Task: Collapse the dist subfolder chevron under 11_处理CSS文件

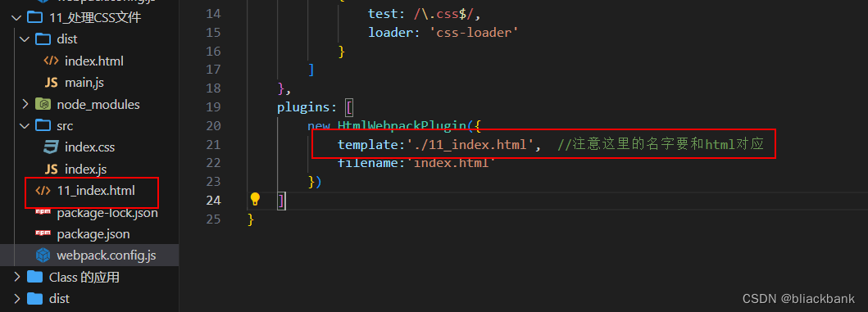Action: pyautogui.click(x=25, y=39)
